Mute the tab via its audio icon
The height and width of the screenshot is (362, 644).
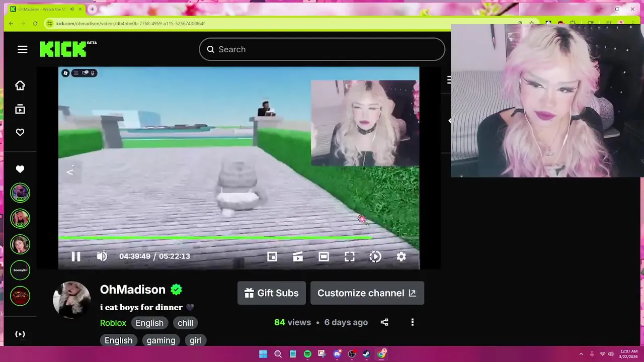tap(72, 9)
